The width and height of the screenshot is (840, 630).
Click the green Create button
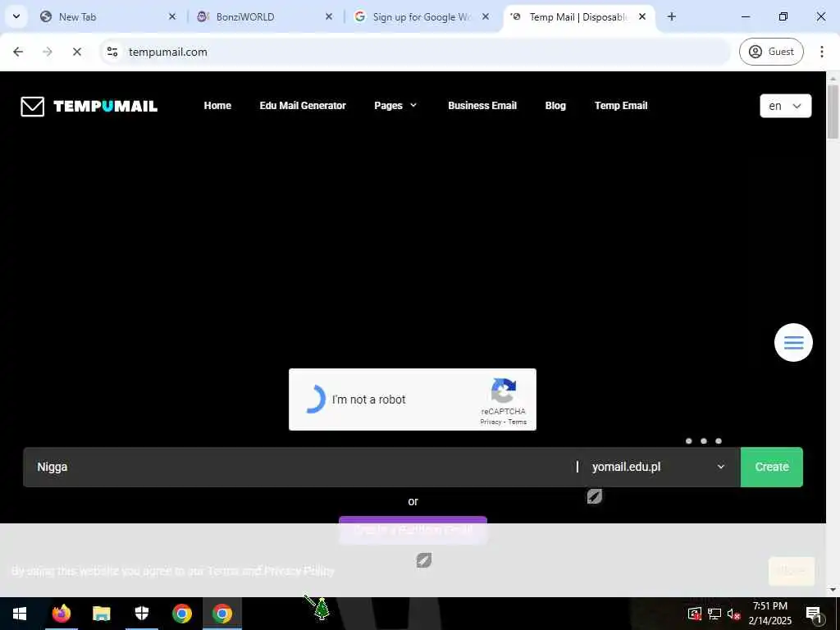coord(771,467)
